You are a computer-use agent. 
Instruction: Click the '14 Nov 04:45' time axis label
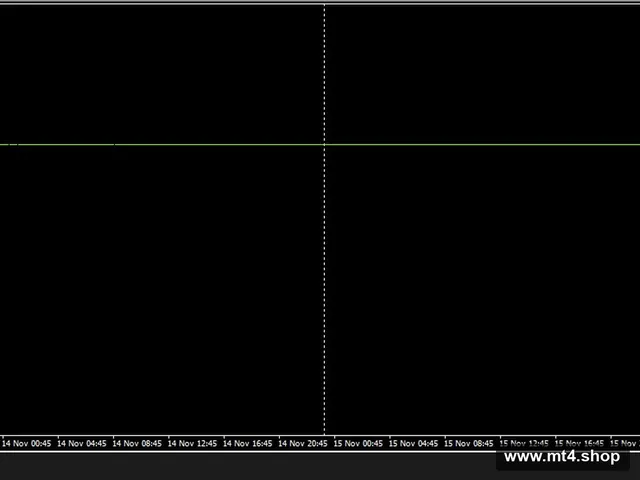[x=82, y=443]
